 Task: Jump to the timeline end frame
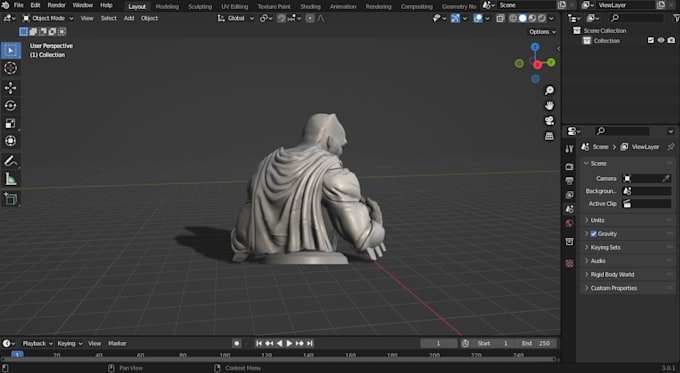tap(310, 343)
